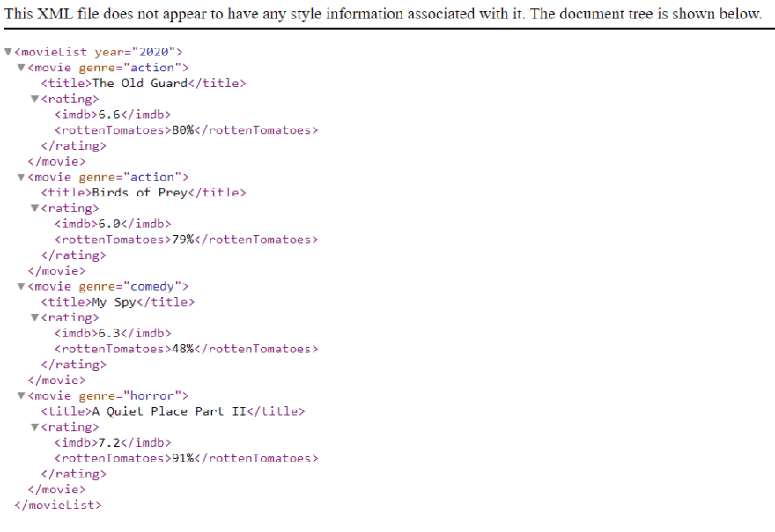Click the title text The Old Guard

click(x=140, y=83)
